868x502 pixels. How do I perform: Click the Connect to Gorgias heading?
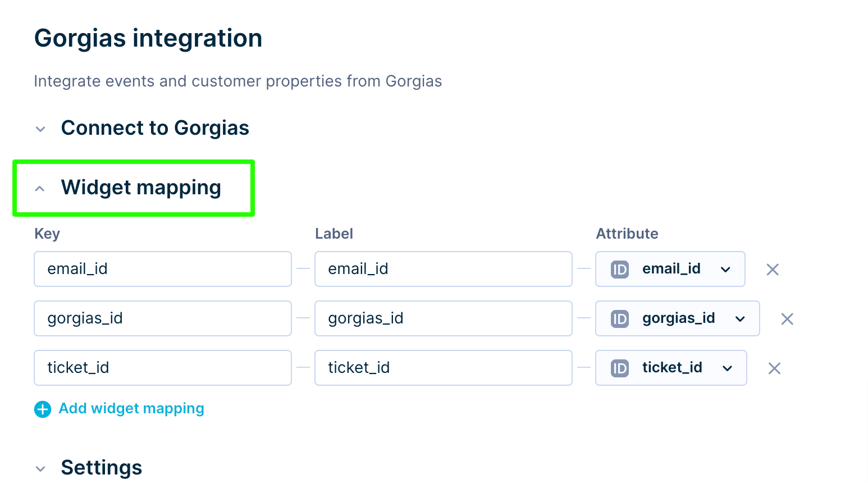click(155, 128)
